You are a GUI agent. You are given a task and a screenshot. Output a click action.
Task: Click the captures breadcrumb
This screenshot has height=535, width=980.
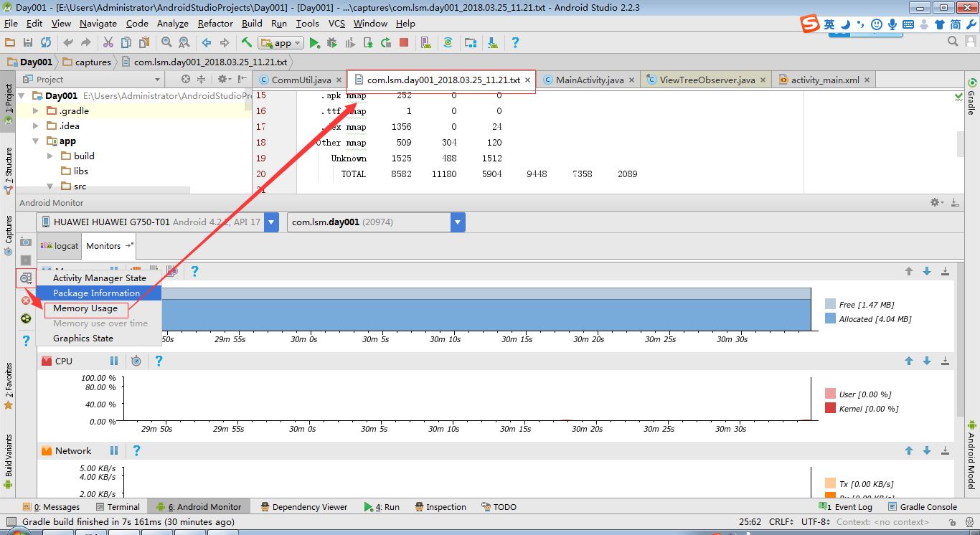pos(87,62)
